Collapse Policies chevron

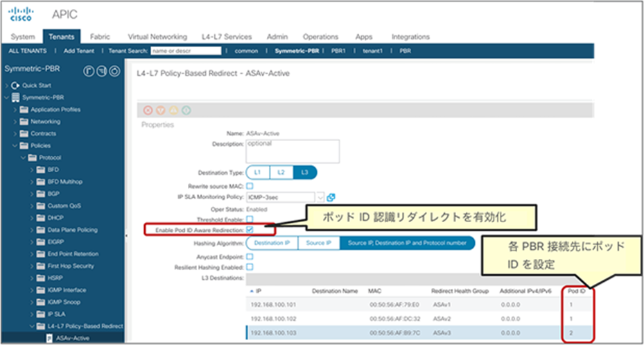15,145
